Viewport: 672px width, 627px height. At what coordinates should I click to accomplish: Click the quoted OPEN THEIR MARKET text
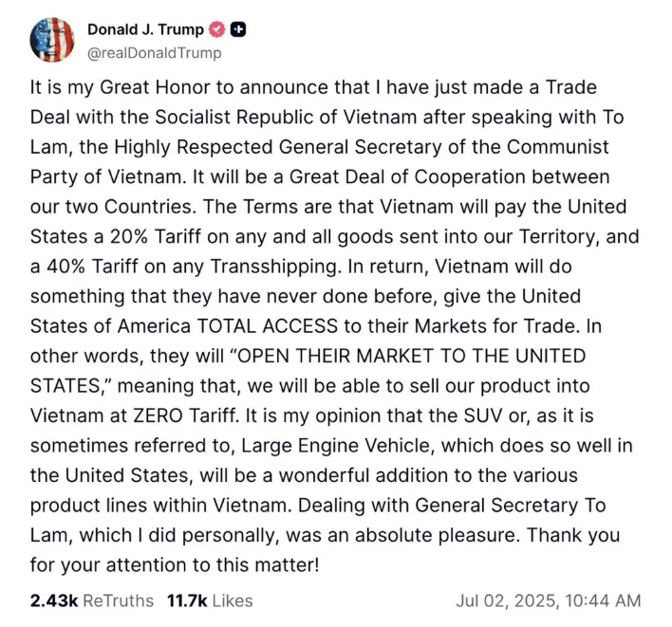[330, 357]
